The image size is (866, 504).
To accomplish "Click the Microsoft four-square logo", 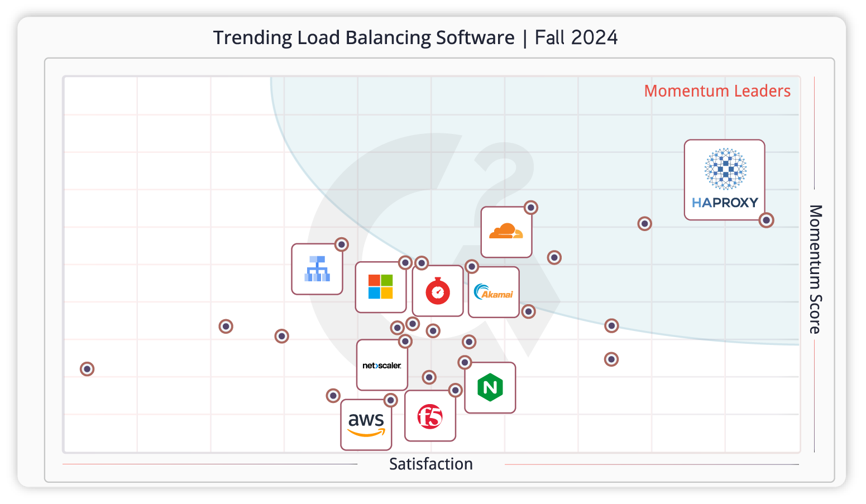I will click(381, 287).
